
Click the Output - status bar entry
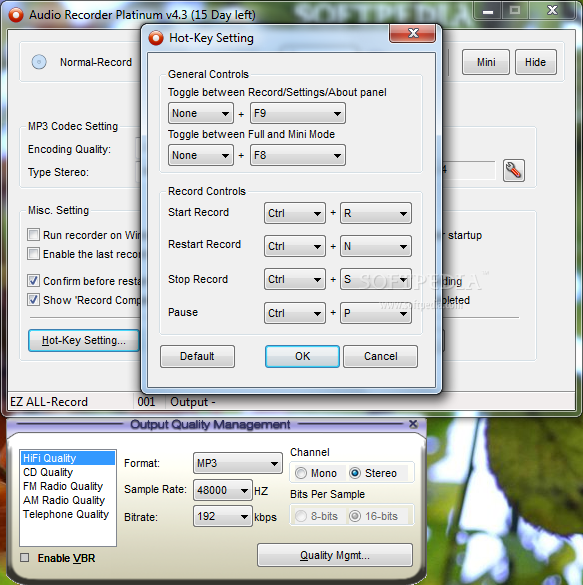pos(192,402)
